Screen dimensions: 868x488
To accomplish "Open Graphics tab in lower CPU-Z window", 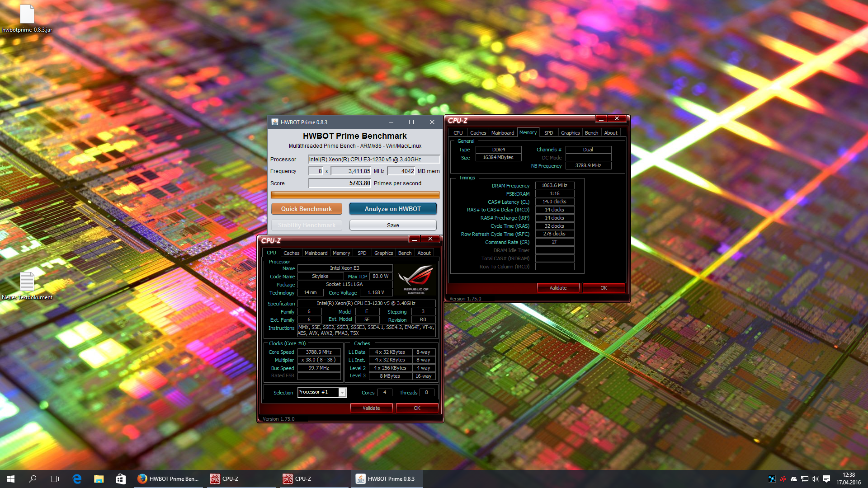I will tap(383, 253).
